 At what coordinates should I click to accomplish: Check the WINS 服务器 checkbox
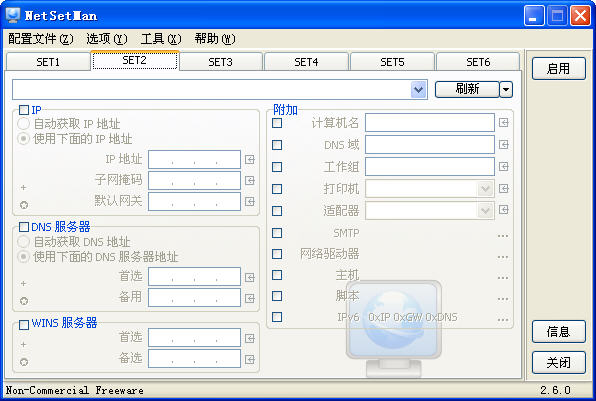coord(24,325)
